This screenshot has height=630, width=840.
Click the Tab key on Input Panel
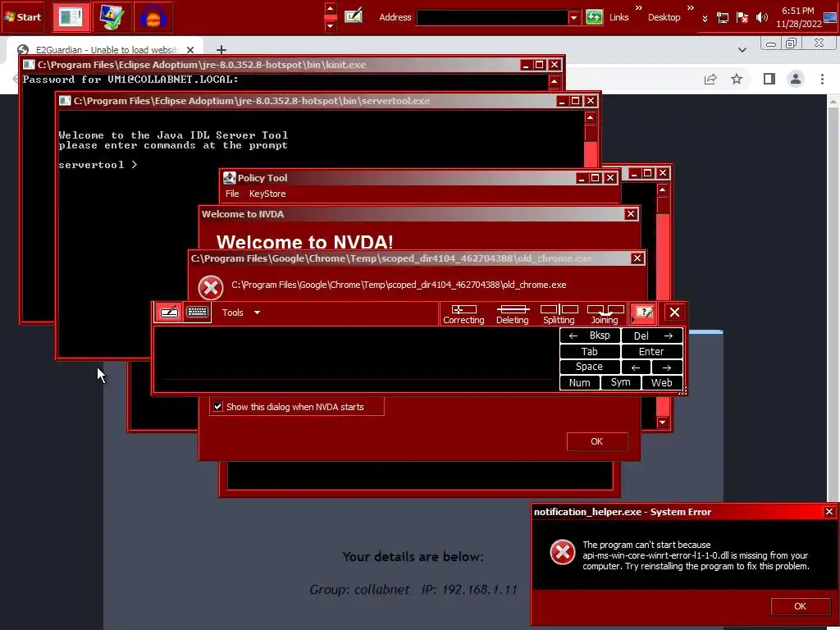(x=590, y=351)
